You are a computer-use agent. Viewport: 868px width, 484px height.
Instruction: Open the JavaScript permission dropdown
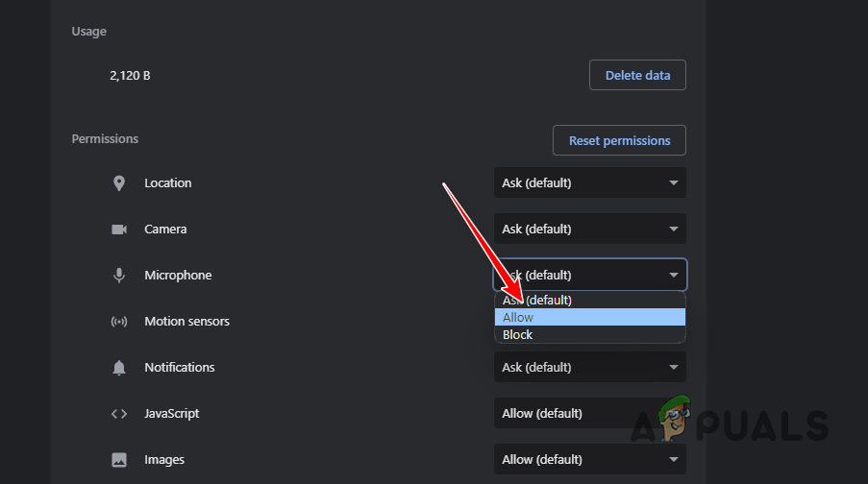tap(589, 414)
